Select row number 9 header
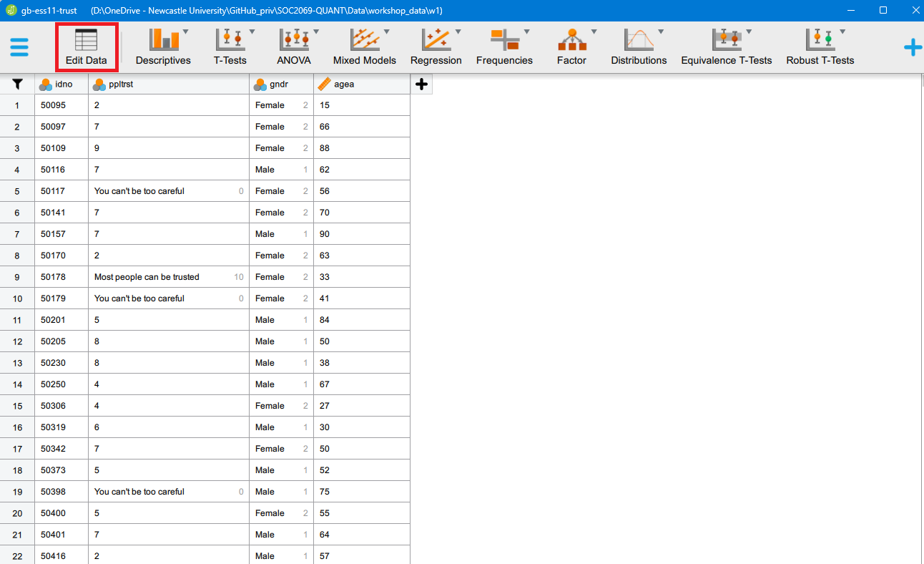This screenshot has width=924, height=564. pyautogui.click(x=17, y=277)
